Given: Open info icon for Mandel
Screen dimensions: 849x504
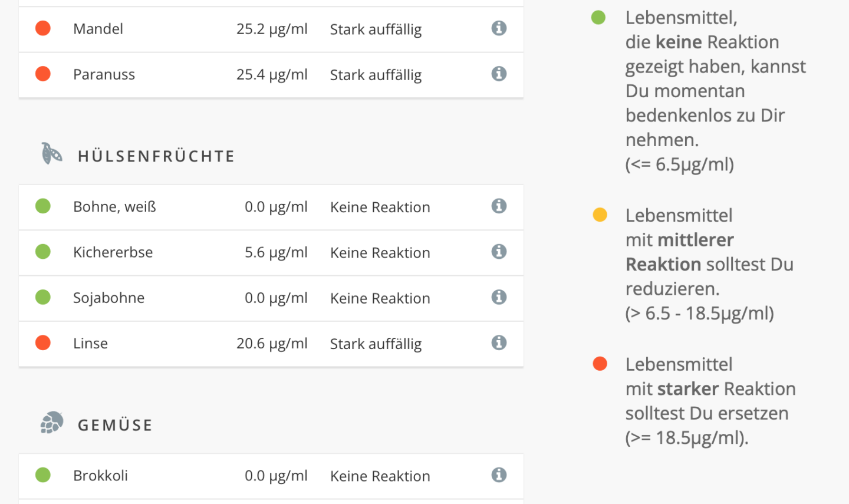Looking at the screenshot, I should (x=499, y=28).
